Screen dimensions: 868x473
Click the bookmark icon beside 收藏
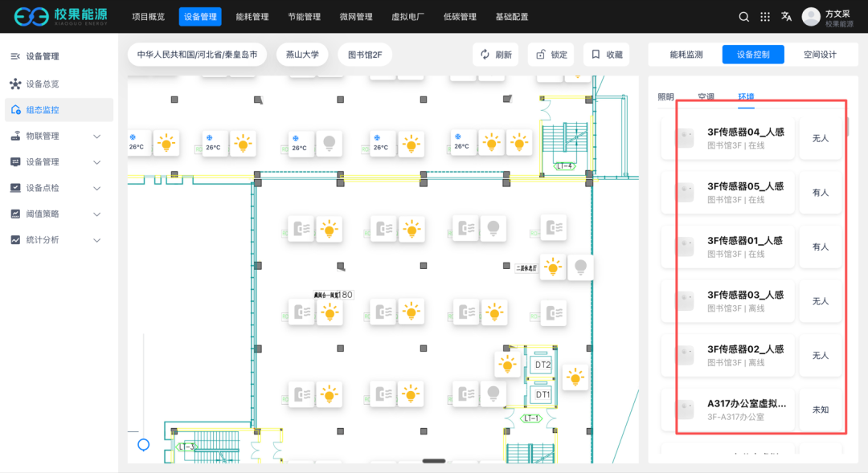tap(596, 55)
